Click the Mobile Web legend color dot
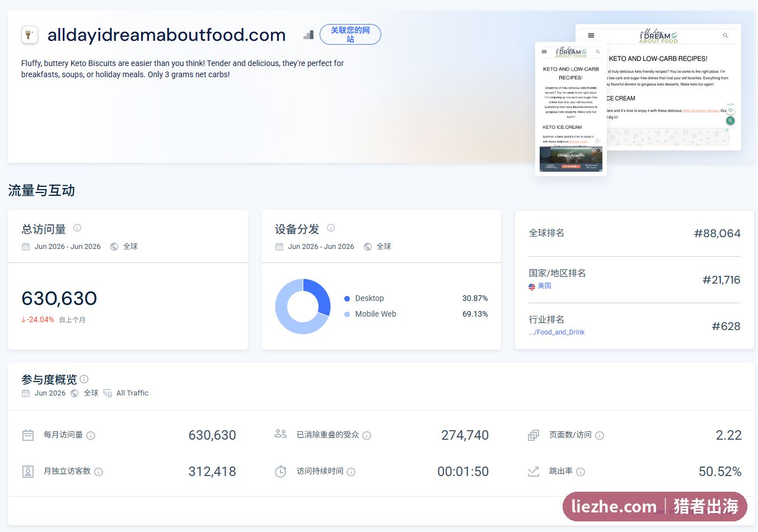 (x=347, y=314)
